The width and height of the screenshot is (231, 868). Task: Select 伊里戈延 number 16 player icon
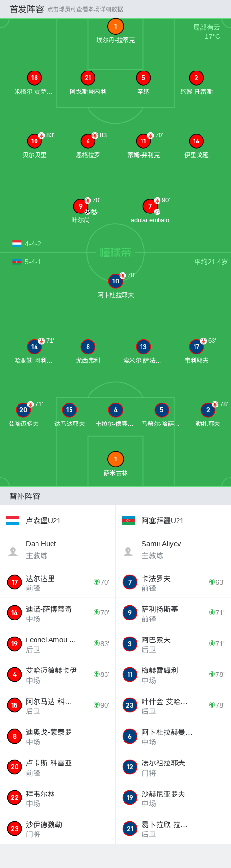(x=196, y=141)
